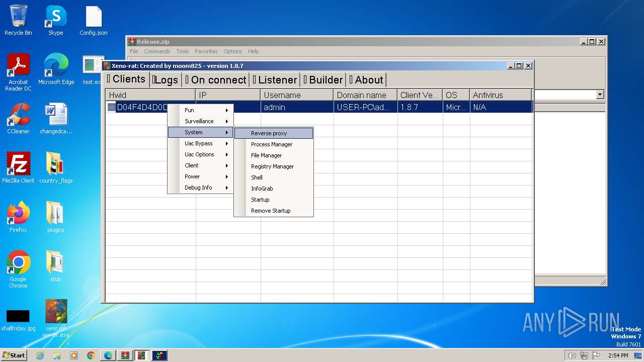Launch Firefox desktop shortcut
Viewport: 644px width, 362px height.
pyautogui.click(x=18, y=217)
